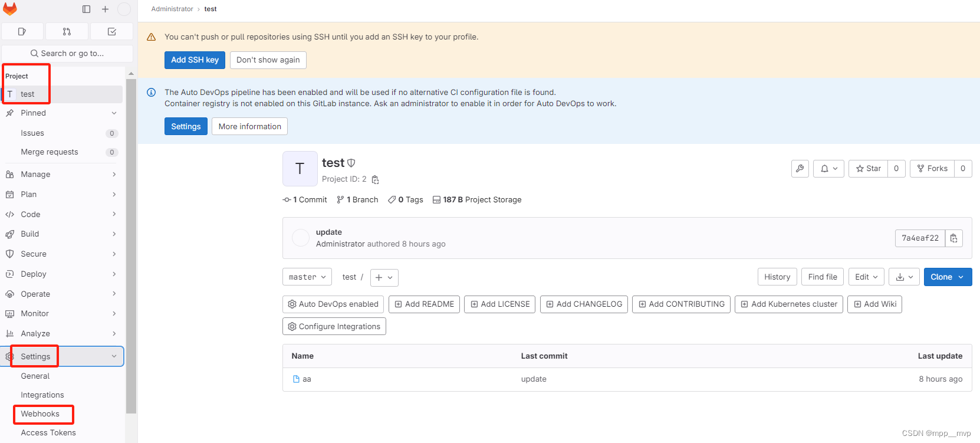Viewport: 980px width, 443px height.
Task: Expand the Analyze menu
Action: pyautogui.click(x=63, y=334)
